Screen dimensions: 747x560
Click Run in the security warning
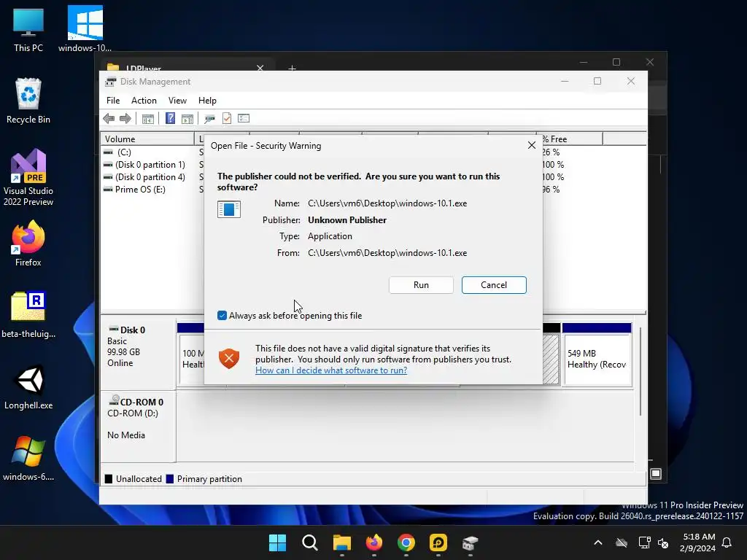(x=421, y=285)
